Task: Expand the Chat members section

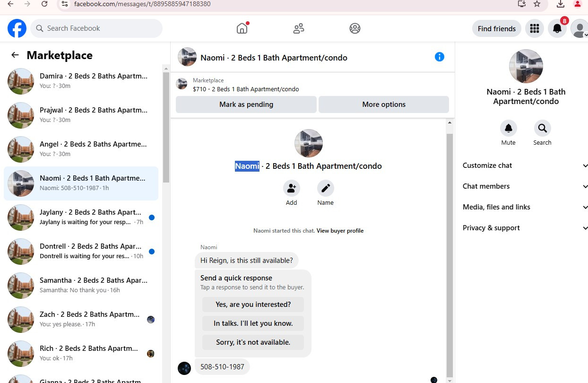Action: (525, 186)
